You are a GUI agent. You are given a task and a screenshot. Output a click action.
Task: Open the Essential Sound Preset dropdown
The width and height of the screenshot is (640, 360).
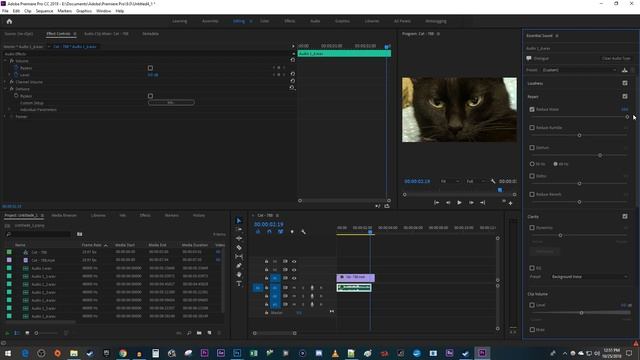pyautogui.click(x=579, y=70)
